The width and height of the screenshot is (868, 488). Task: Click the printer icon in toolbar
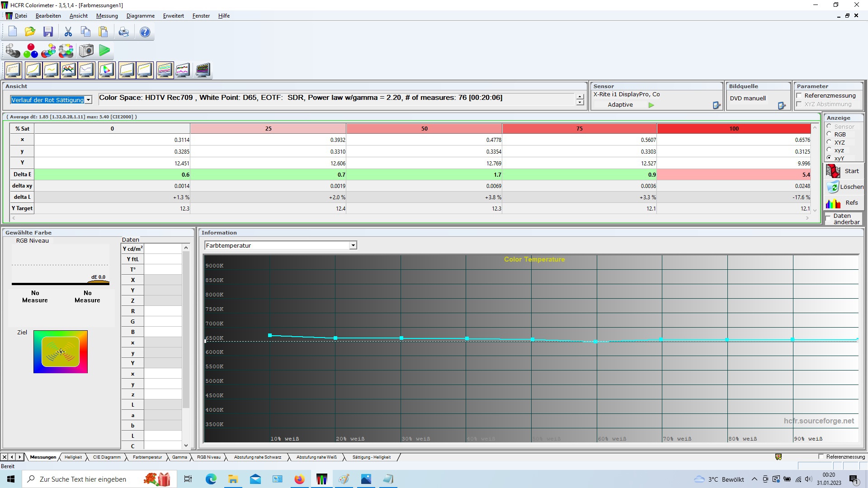pos(123,32)
